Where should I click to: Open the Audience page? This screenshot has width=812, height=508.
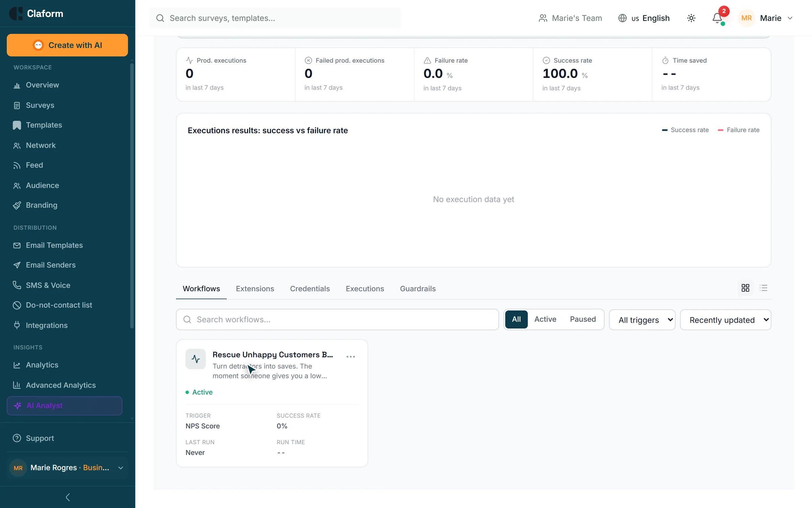tap(64, 185)
